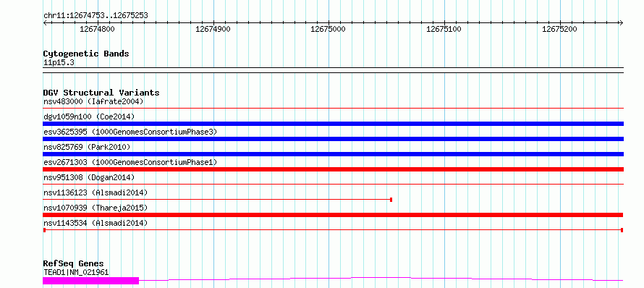Viewport: 644px width, 288px height.
Task: Click the nsv1070939 thick red variant bar
Action: pos(333,215)
